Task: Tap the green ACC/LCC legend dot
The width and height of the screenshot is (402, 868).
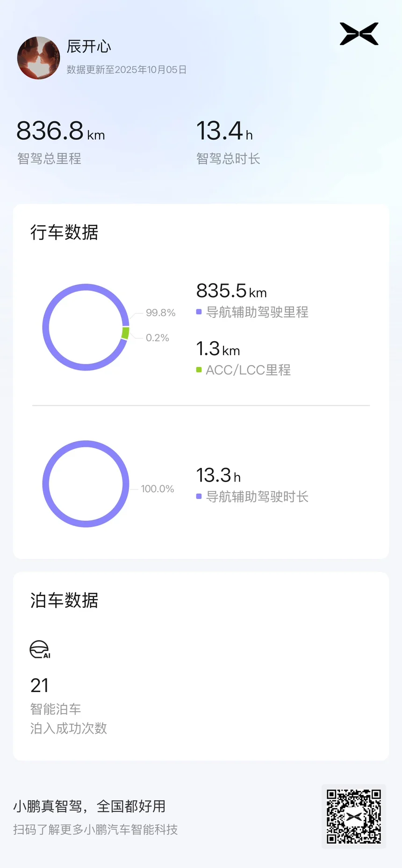Action: [199, 370]
